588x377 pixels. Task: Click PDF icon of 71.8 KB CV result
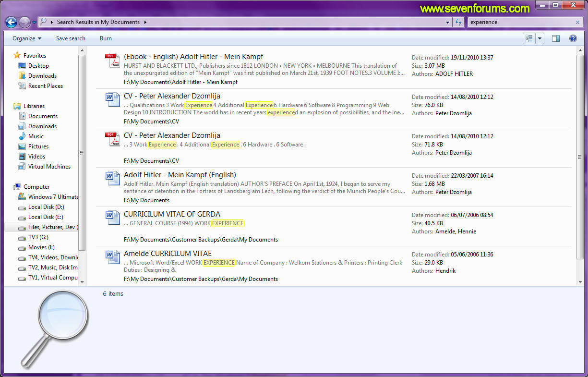pos(112,139)
